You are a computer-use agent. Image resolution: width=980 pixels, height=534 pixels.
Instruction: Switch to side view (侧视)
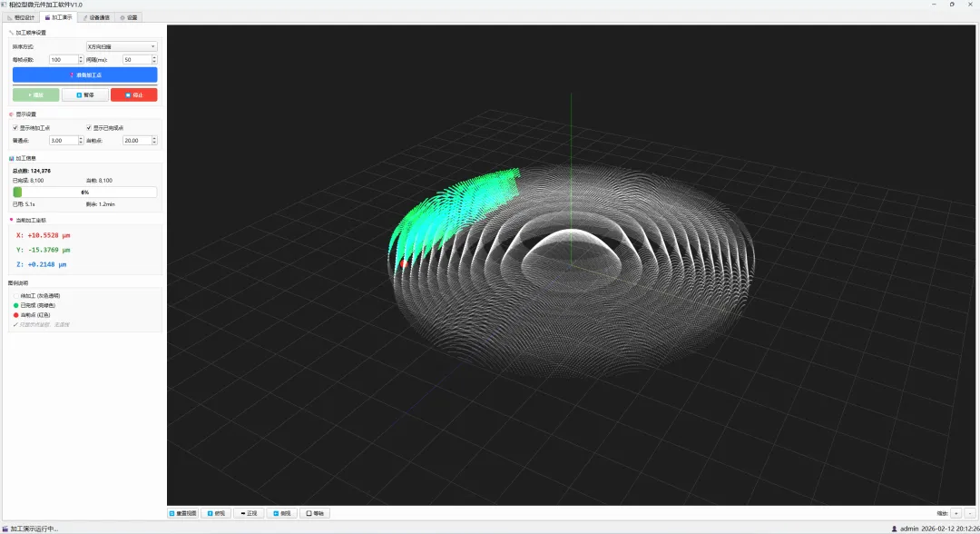tap(282, 513)
